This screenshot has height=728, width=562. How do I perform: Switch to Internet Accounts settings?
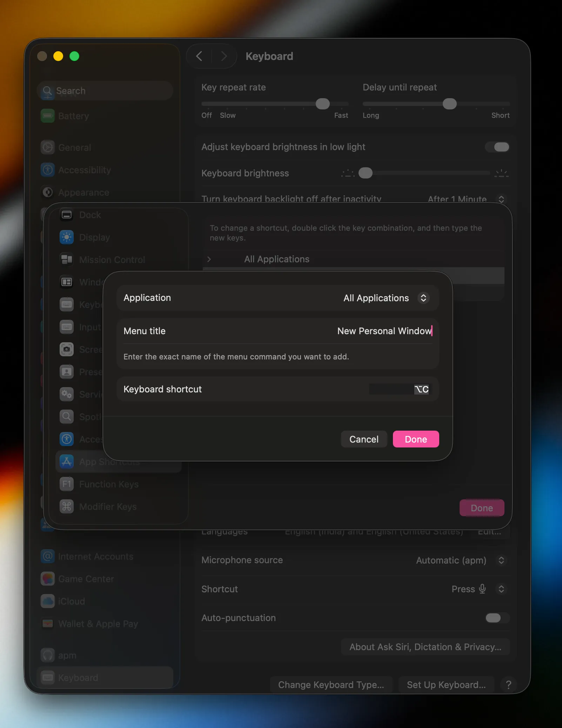(x=96, y=557)
